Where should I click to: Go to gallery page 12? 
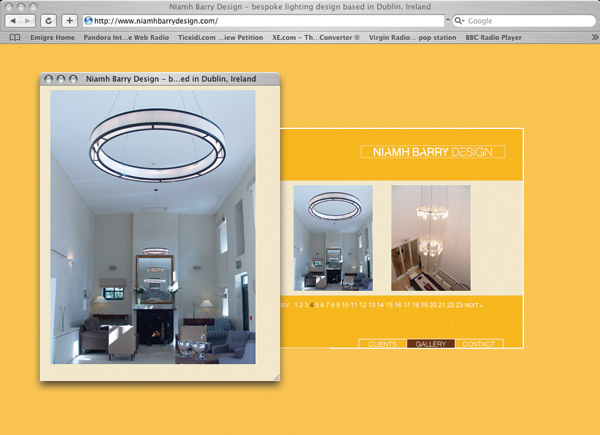pos(363,305)
